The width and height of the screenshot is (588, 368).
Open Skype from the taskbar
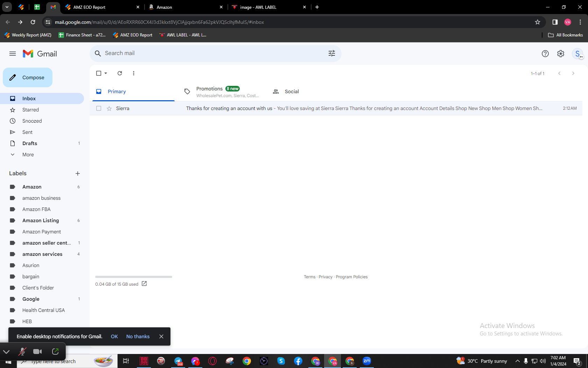(x=281, y=361)
